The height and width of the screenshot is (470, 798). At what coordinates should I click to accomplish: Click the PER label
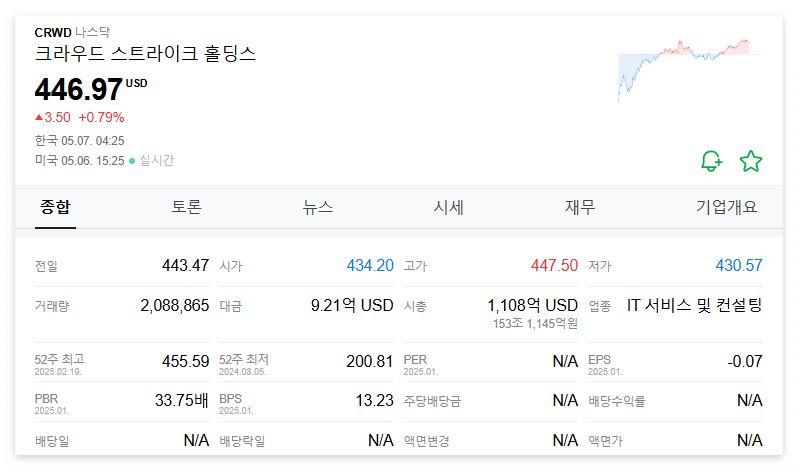point(415,360)
